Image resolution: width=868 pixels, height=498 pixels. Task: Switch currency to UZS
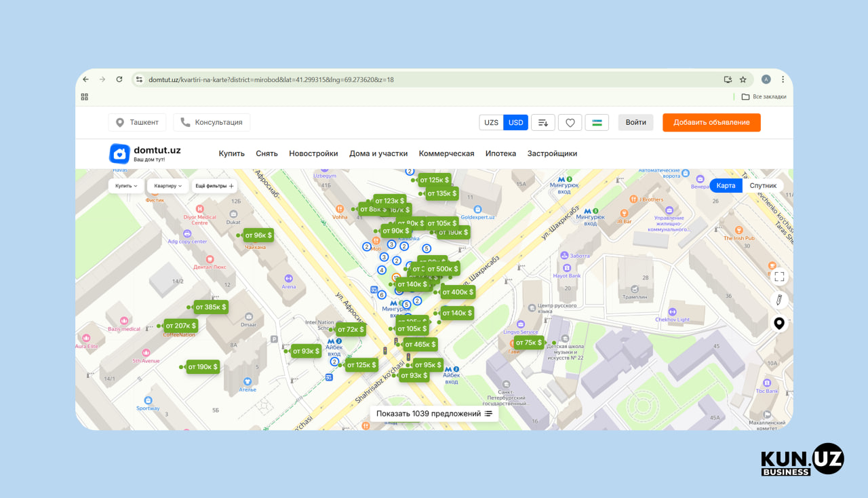[x=491, y=123]
